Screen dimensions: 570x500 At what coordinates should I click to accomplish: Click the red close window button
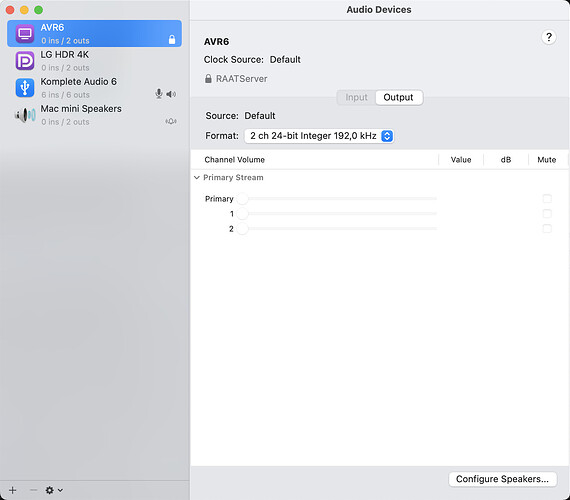click(x=10, y=10)
